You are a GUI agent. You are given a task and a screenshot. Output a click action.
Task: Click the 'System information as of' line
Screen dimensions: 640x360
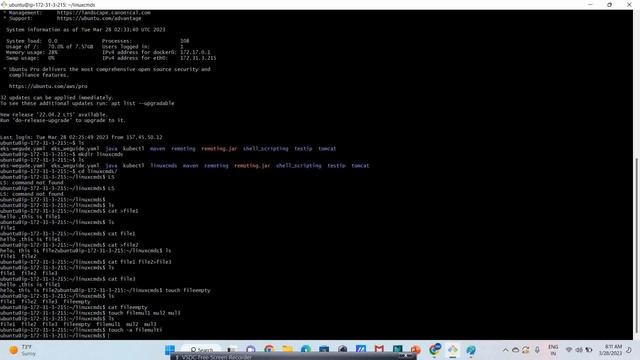click(x=86, y=30)
